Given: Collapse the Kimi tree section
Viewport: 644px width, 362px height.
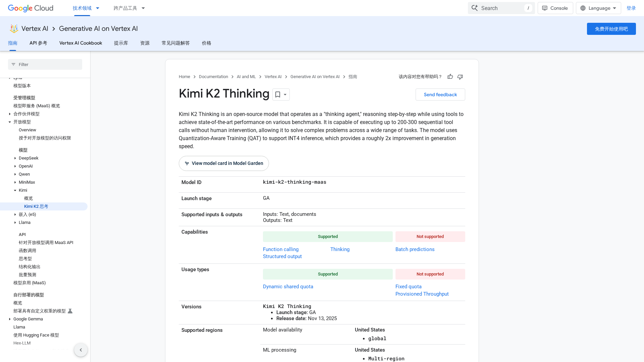Looking at the screenshot, I should 15,190.
